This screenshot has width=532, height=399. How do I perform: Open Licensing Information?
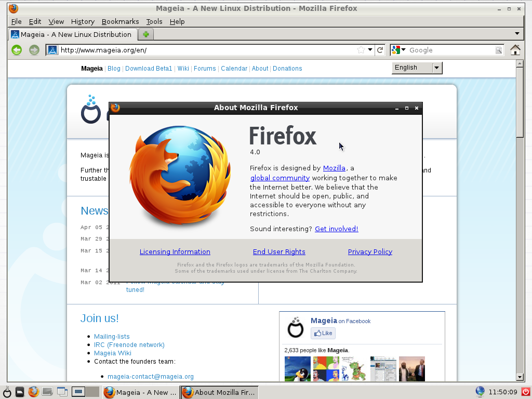pyautogui.click(x=175, y=252)
